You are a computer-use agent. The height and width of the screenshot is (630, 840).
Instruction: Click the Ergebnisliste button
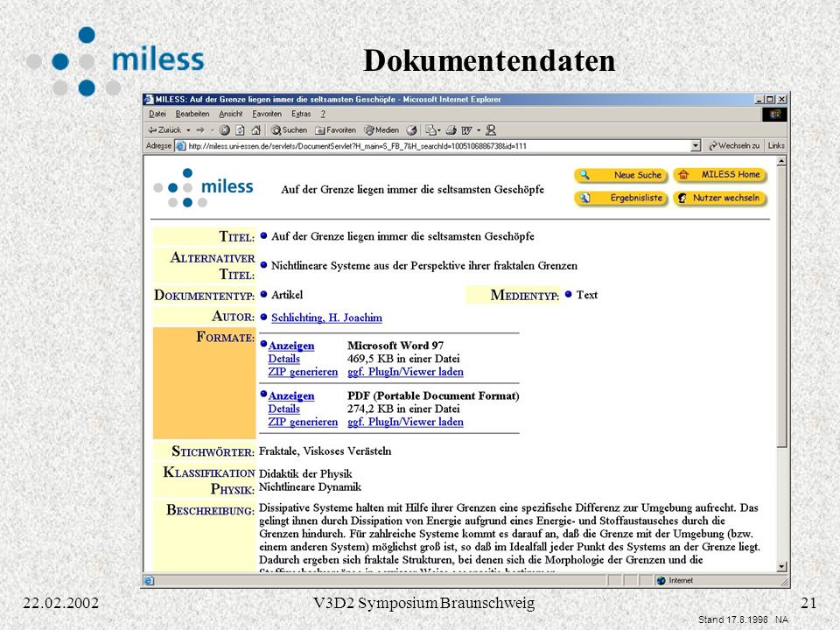[x=621, y=199]
